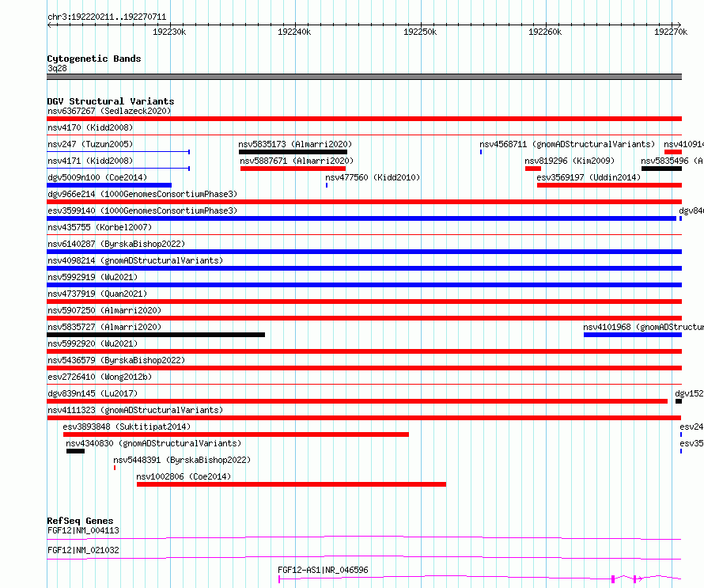The image size is (704, 588).
Task: Click the nsv5887671 (Almarri2020) red bar
Action: tap(293, 169)
